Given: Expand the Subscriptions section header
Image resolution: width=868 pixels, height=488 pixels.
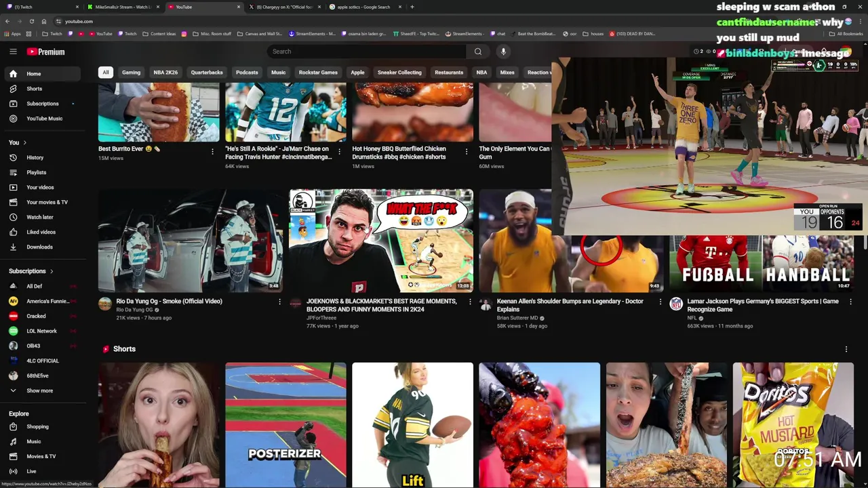Looking at the screenshot, I should click(31, 271).
